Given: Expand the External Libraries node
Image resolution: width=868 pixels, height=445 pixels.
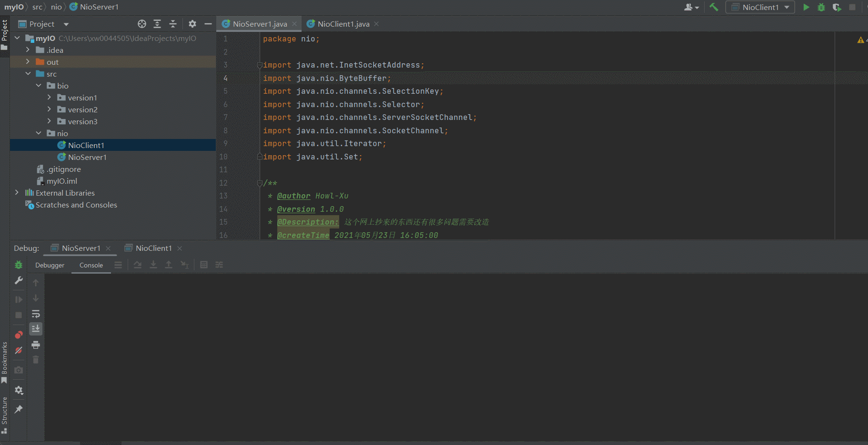Looking at the screenshot, I should pyautogui.click(x=17, y=193).
